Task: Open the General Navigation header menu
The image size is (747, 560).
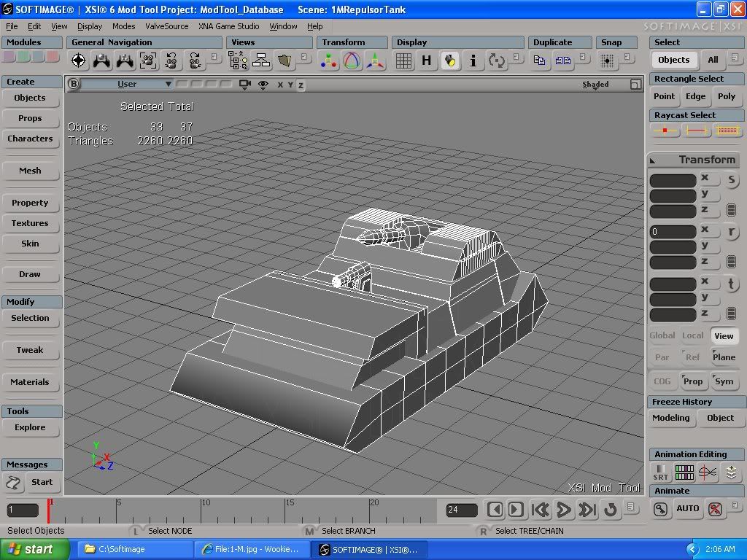Action: [144, 42]
